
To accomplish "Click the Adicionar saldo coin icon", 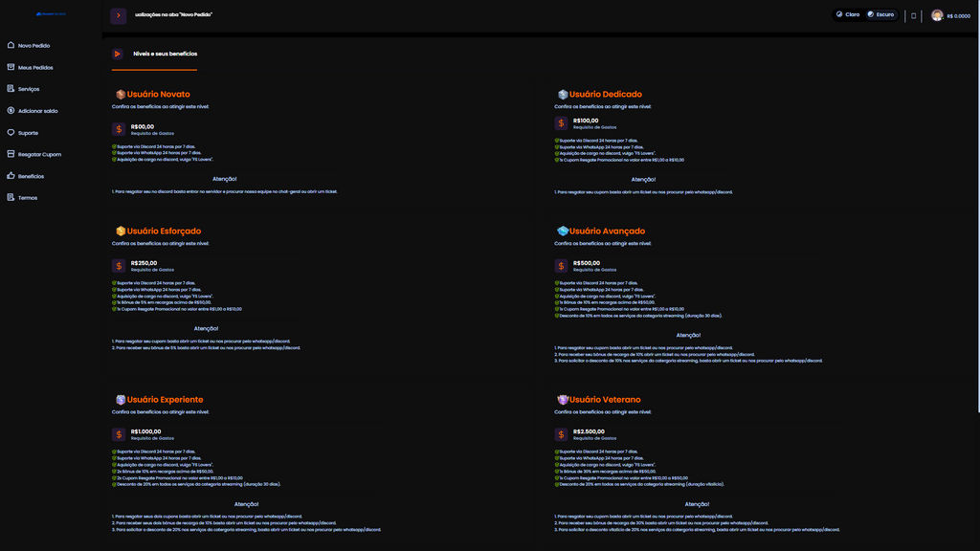I will coord(11,111).
